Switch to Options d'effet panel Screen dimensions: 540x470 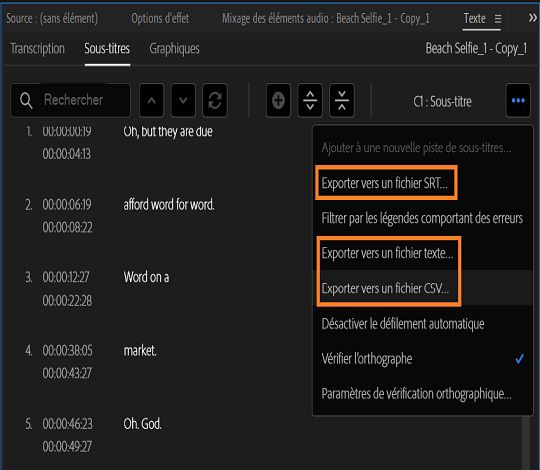(160, 18)
